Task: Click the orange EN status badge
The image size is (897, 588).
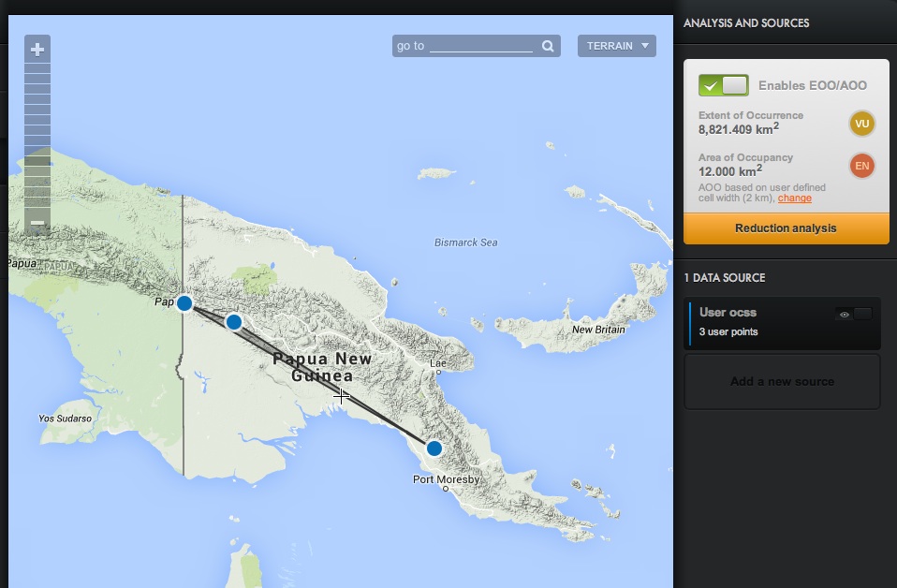Action: (x=861, y=167)
